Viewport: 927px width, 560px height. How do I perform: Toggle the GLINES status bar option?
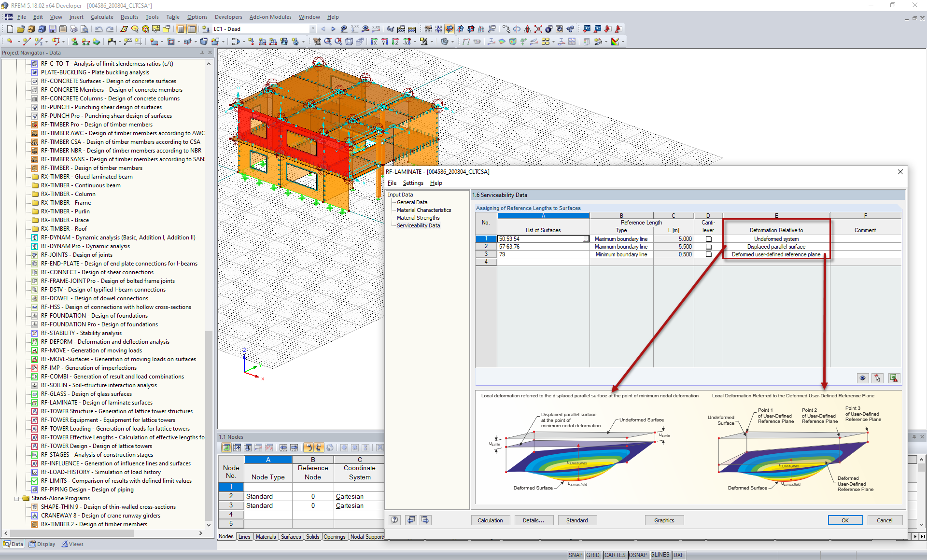click(x=660, y=555)
